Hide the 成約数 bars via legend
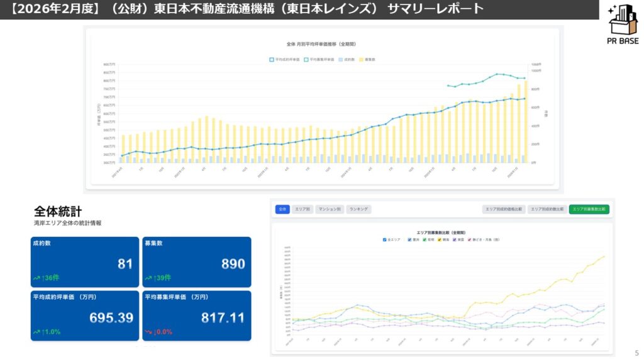 click(340, 60)
